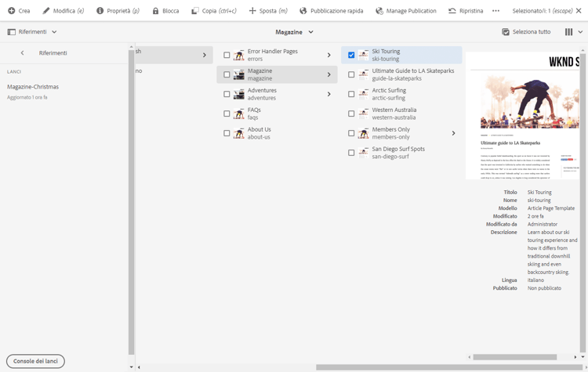
Task: Click the Ski Touring thumbnail icon
Action: click(x=363, y=55)
